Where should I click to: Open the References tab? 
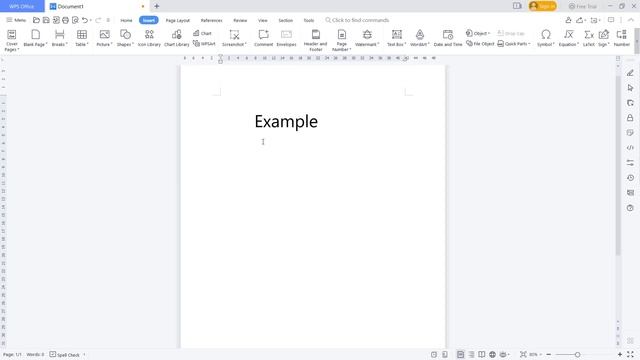pos(211,20)
